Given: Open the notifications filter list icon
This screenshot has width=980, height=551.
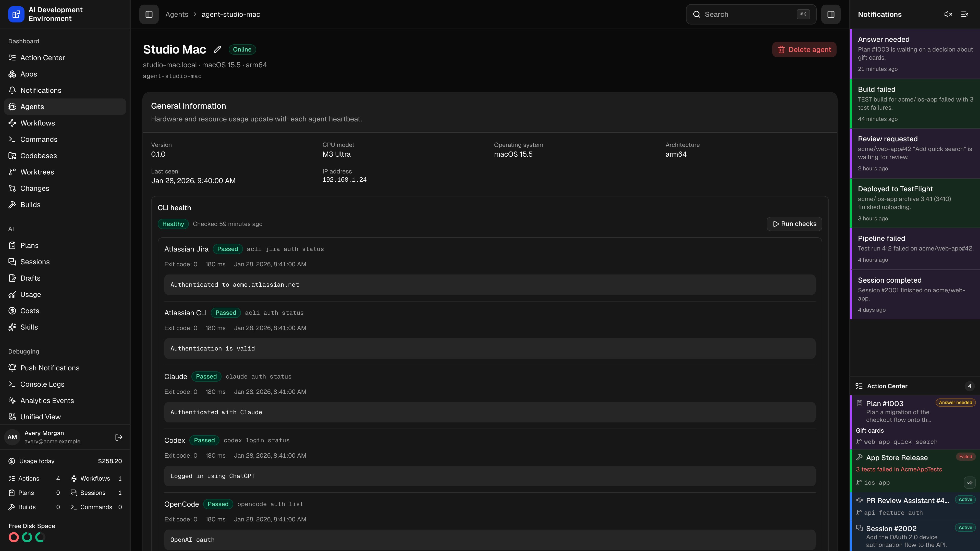Looking at the screenshot, I should 964,15.
